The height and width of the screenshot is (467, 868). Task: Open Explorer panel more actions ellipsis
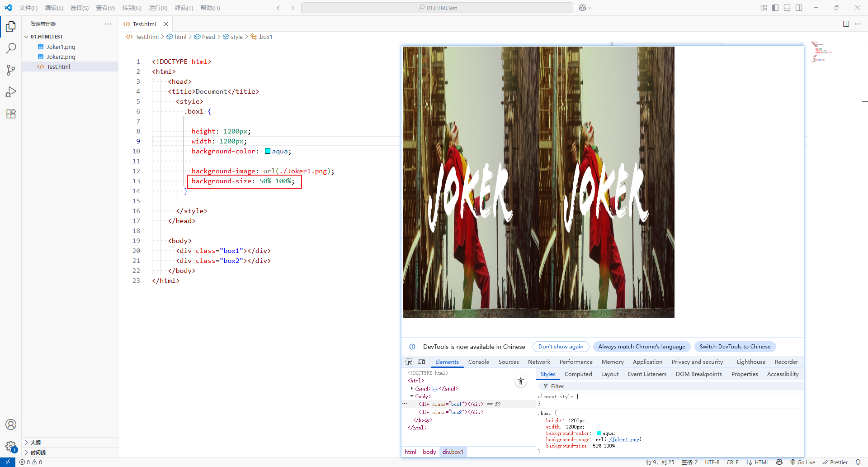(x=108, y=24)
